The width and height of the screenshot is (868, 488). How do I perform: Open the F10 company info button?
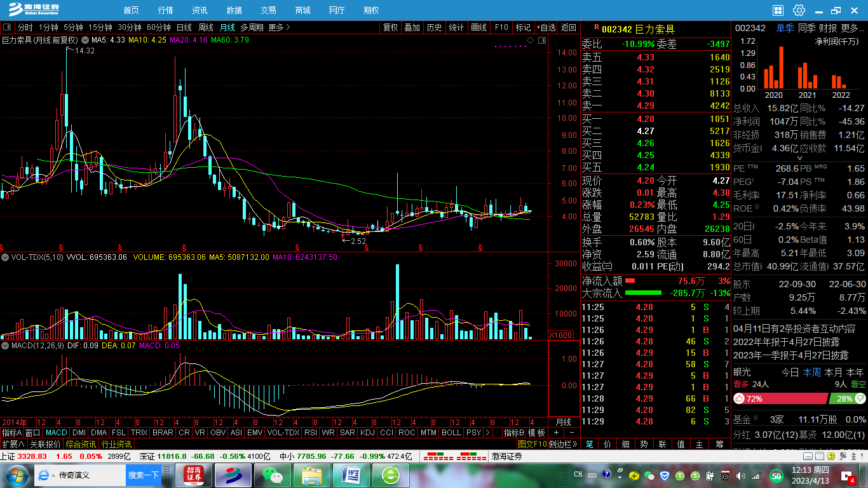coord(501,27)
